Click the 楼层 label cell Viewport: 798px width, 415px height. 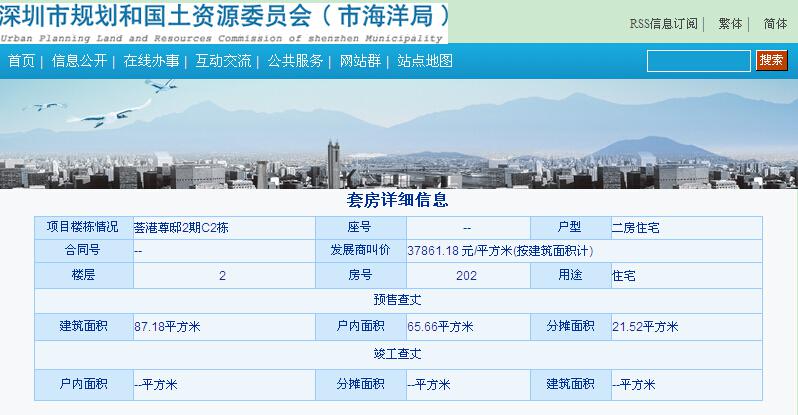(x=83, y=275)
